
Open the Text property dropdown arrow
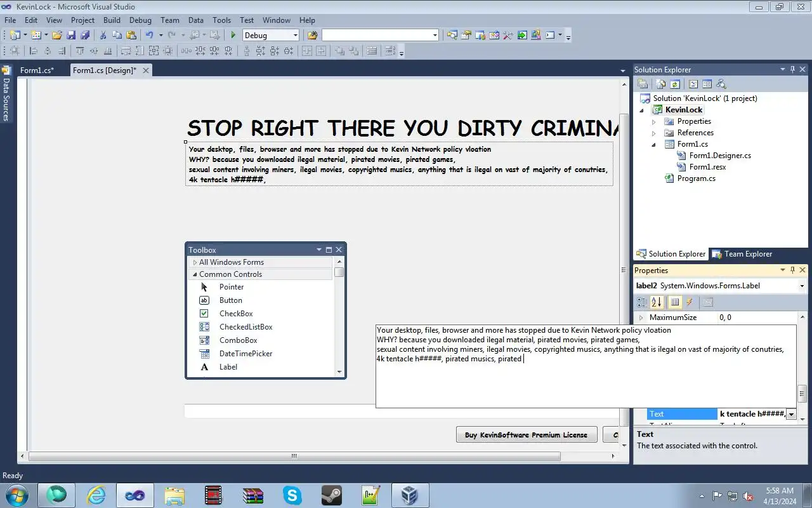pyautogui.click(x=790, y=414)
